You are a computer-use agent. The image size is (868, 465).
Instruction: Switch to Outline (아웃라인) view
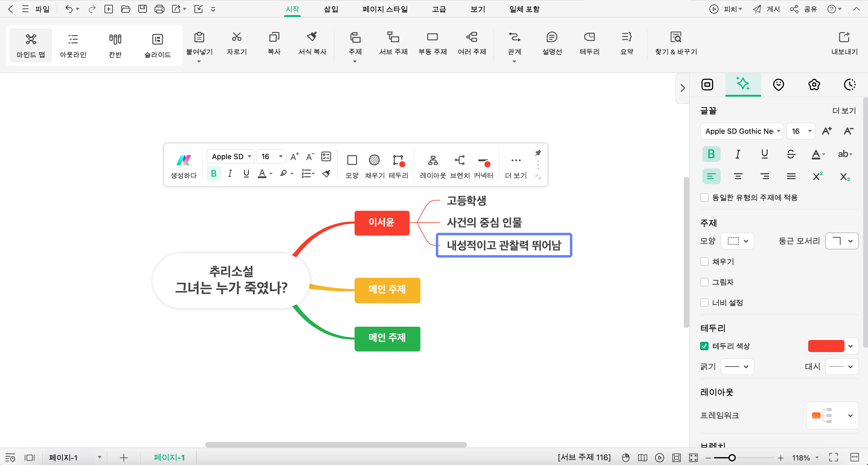[73, 45]
